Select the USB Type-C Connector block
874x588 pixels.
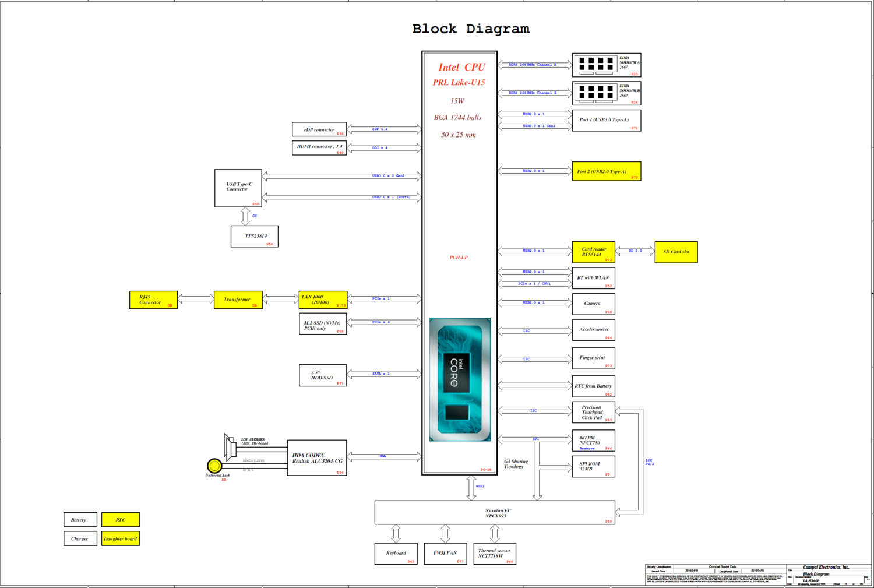[x=238, y=188]
